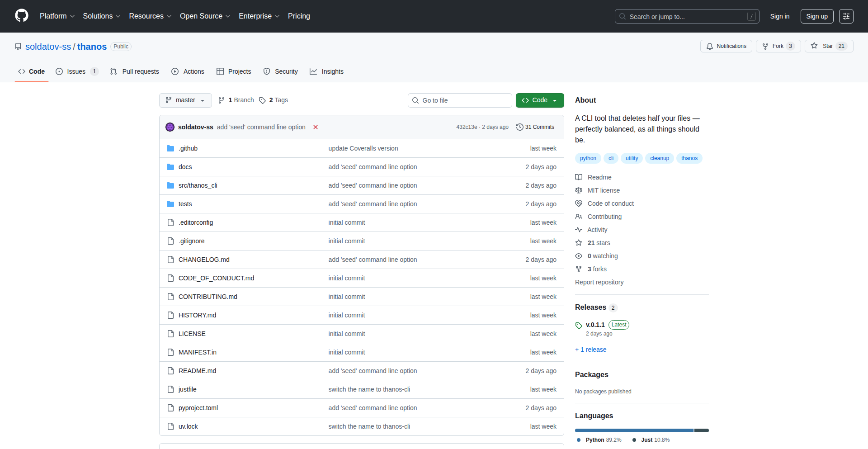868x449 pixels.
Task: Star the thanos repository
Action: point(828,46)
